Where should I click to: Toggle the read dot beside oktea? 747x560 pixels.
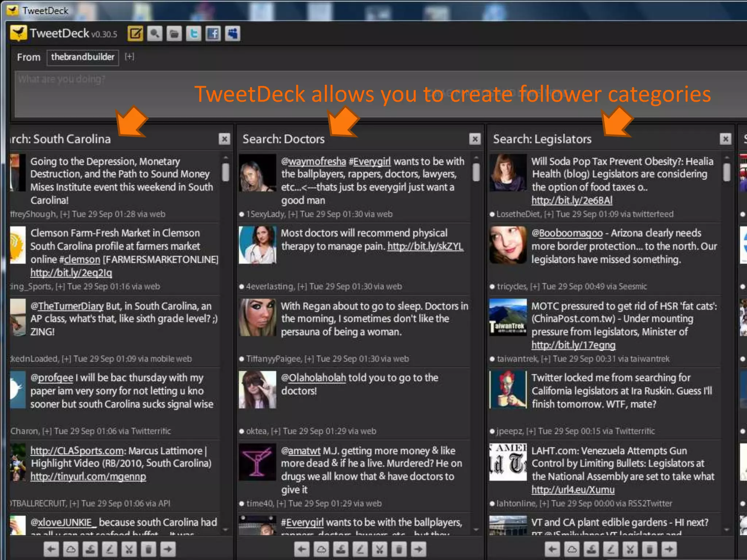(x=241, y=431)
